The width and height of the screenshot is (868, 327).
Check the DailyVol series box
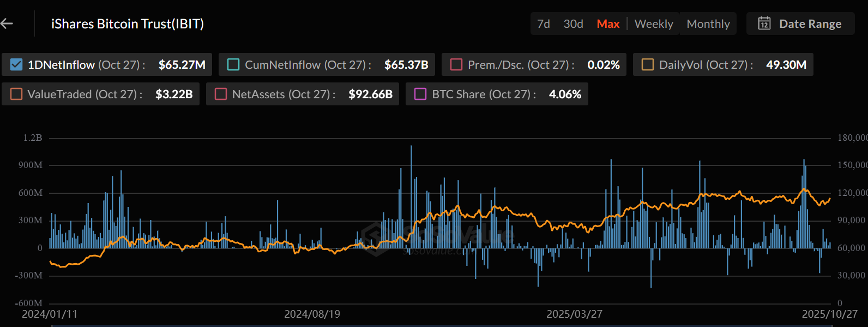pos(648,65)
